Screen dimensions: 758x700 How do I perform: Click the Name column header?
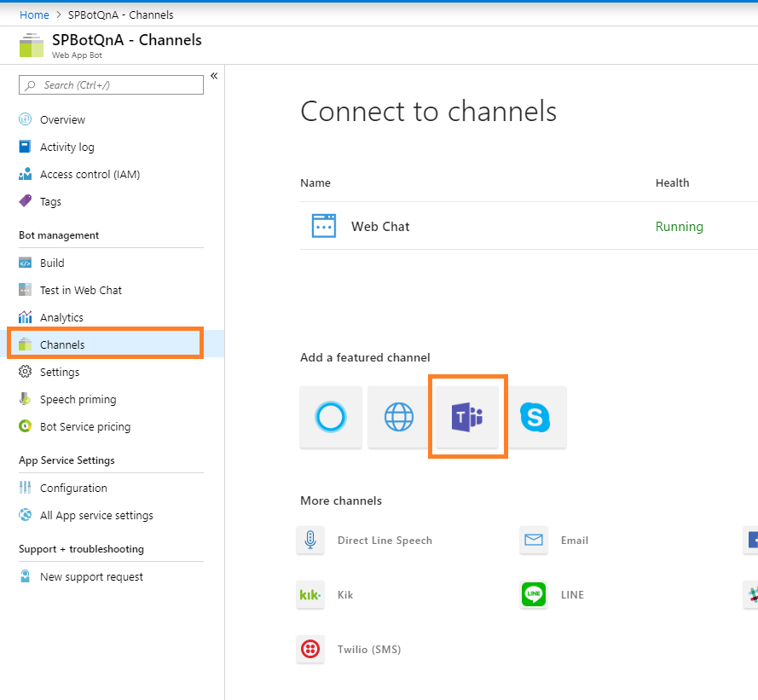pyautogui.click(x=315, y=182)
